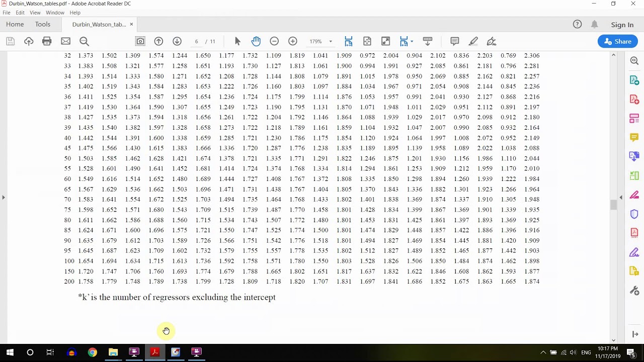Open the Window menu
The image size is (644, 362).
click(55, 13)
